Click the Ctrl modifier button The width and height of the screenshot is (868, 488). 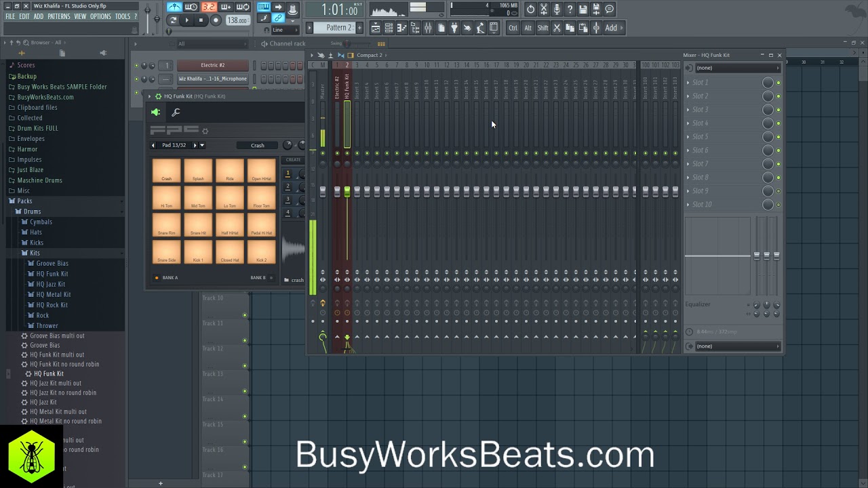coord(513,28)
